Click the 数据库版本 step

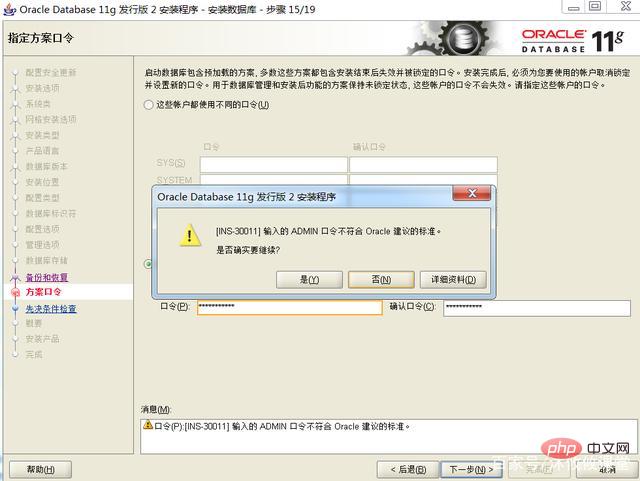[x=47, y=167]
